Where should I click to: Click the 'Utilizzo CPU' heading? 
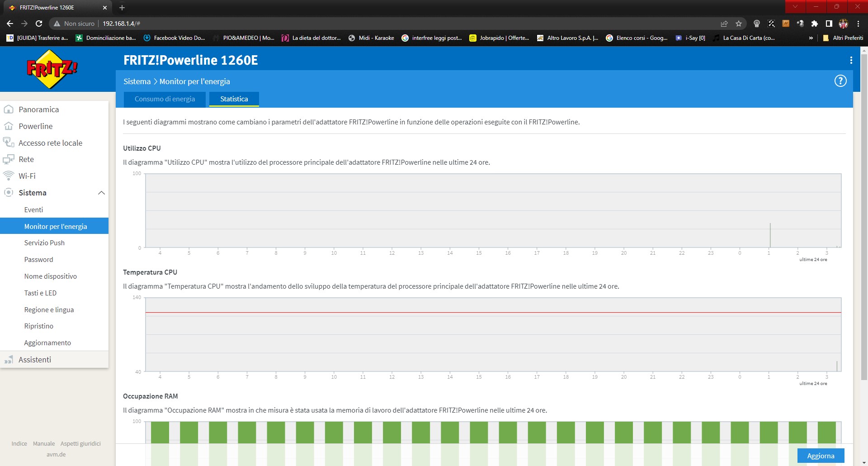coord(142,148)
